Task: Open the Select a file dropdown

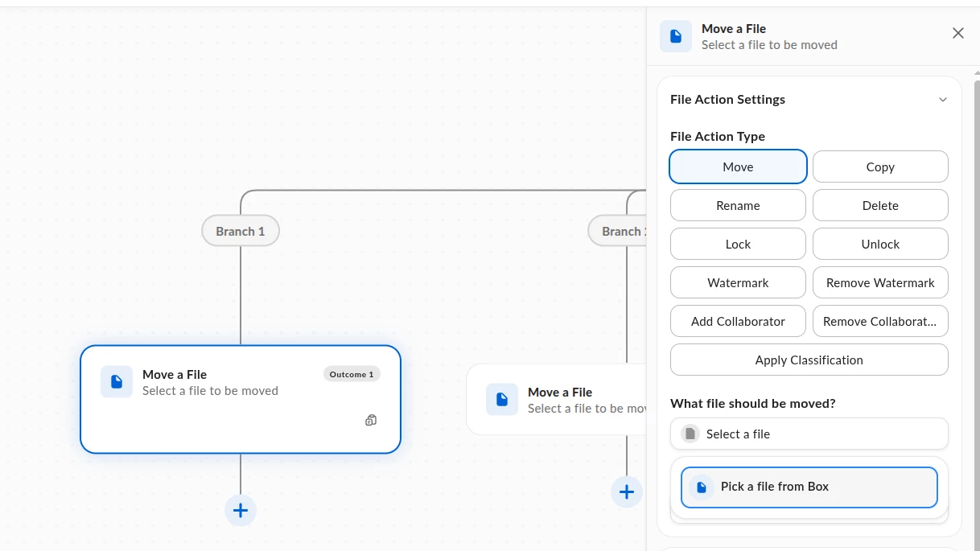Action: coord(809,434)
